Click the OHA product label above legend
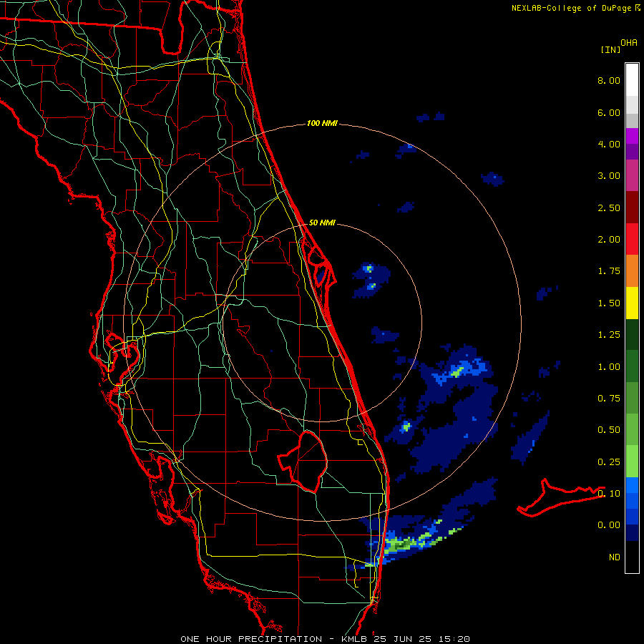644x644 pixels. tap(629, 43)
